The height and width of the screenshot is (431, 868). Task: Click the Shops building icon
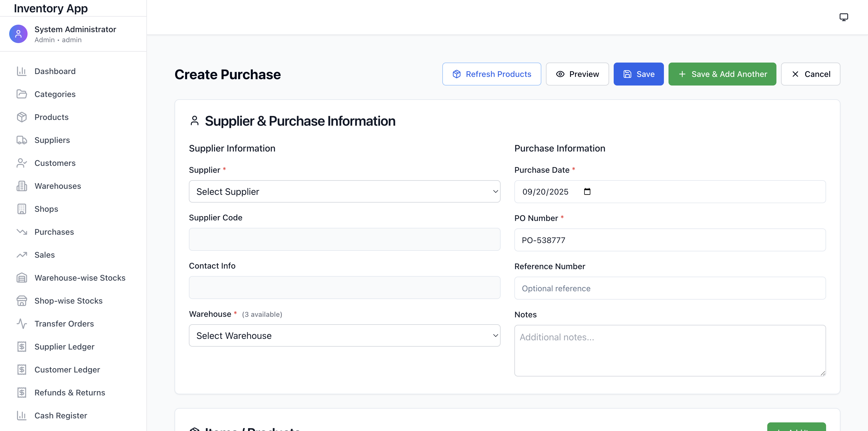coord(22,209)
